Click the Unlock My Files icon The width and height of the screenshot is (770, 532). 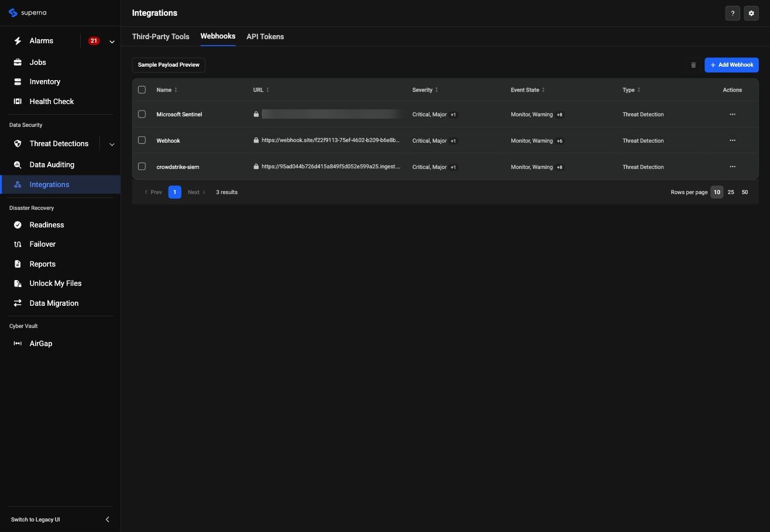tap(18, 284)
